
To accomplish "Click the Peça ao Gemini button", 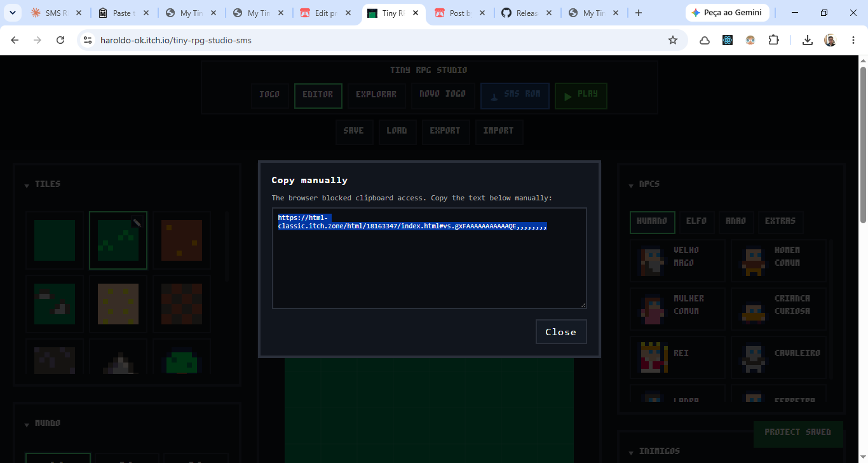I will coord(728,13).
